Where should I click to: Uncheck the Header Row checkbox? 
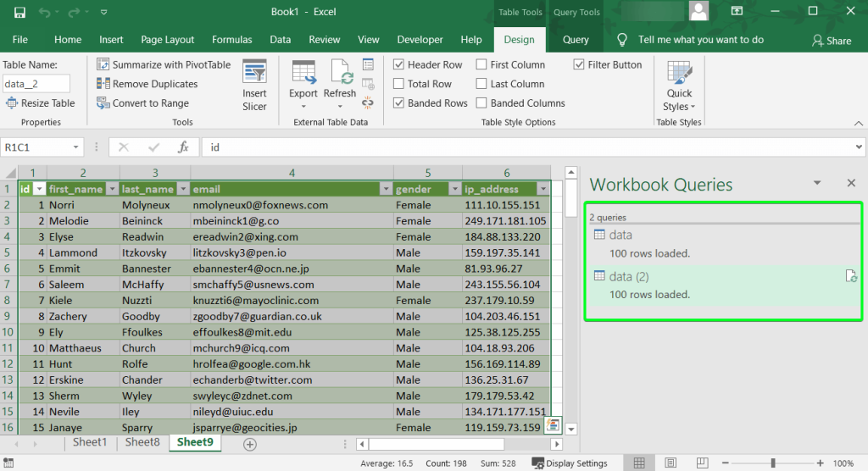pyautogui.click(x=398, y=64)
